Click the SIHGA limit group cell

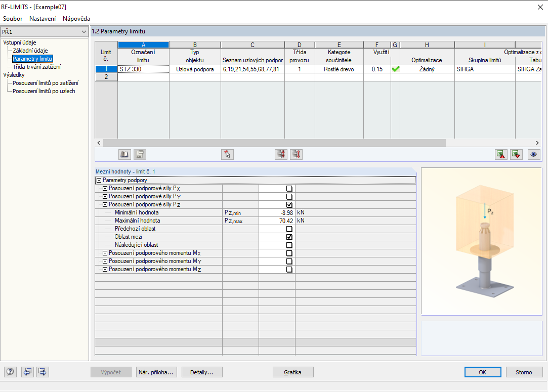point(485,69)
